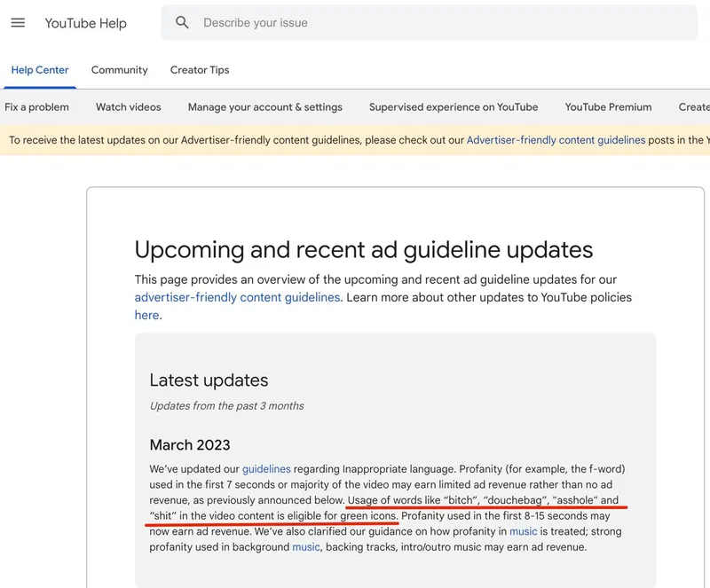This screenshot has width=710, height=588.
Task: Click the 'Latest updates' section heading
Action: pyautogui.click(x=209, y=380)
